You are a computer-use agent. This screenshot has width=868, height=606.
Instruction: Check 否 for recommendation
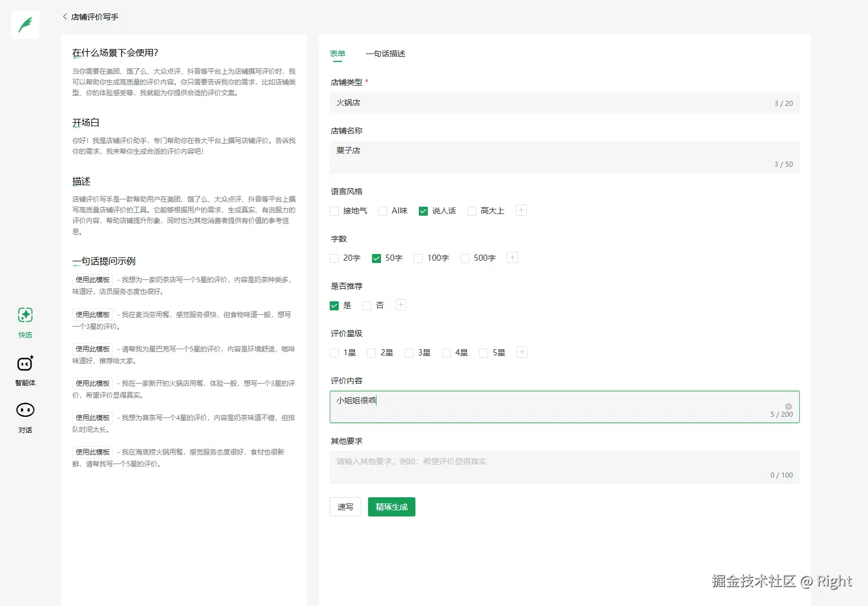367,305
